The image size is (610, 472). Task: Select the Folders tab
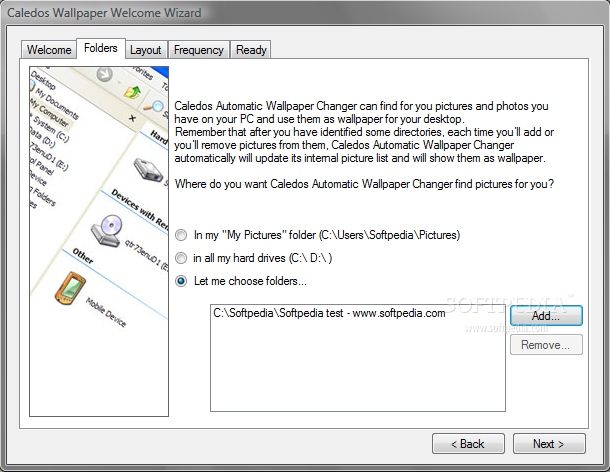point(101,48)
